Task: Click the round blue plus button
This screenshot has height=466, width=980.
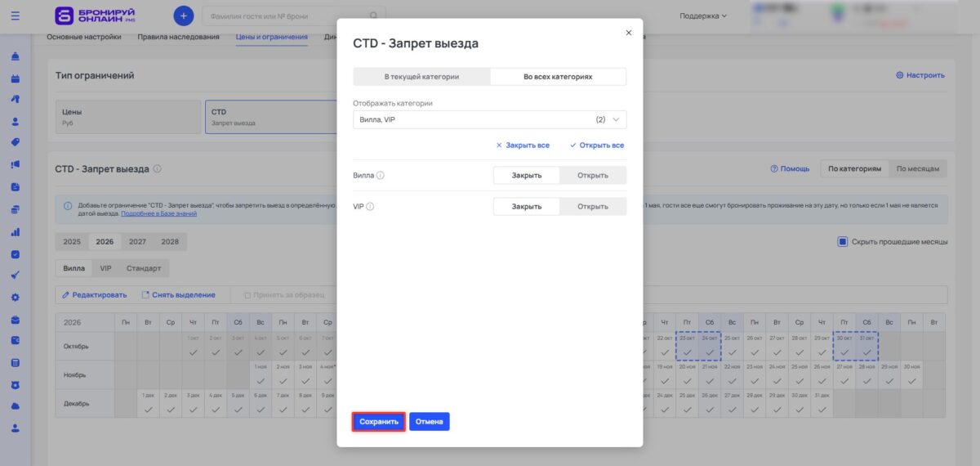Action: coord(184,15)
